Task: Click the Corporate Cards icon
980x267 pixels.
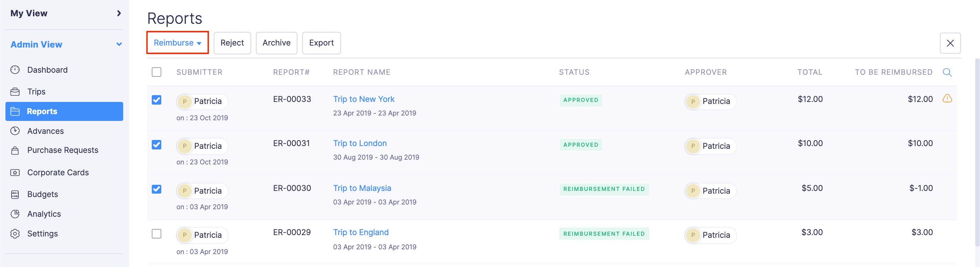Action: tap(15, 173)
